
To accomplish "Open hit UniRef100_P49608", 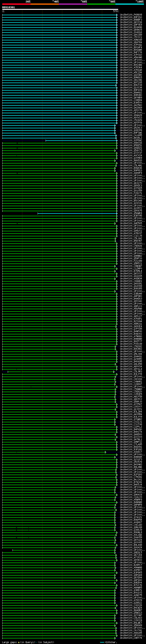I will tap(131, 15).
